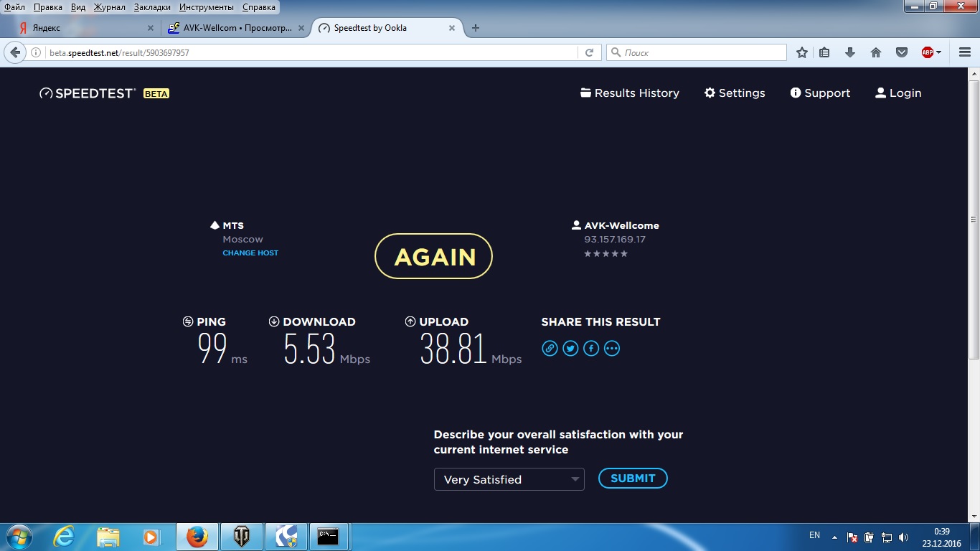Screen dimensions: 980x551
Task: Select the AVK-Wellcome provider name
Action: pos(621,225)
